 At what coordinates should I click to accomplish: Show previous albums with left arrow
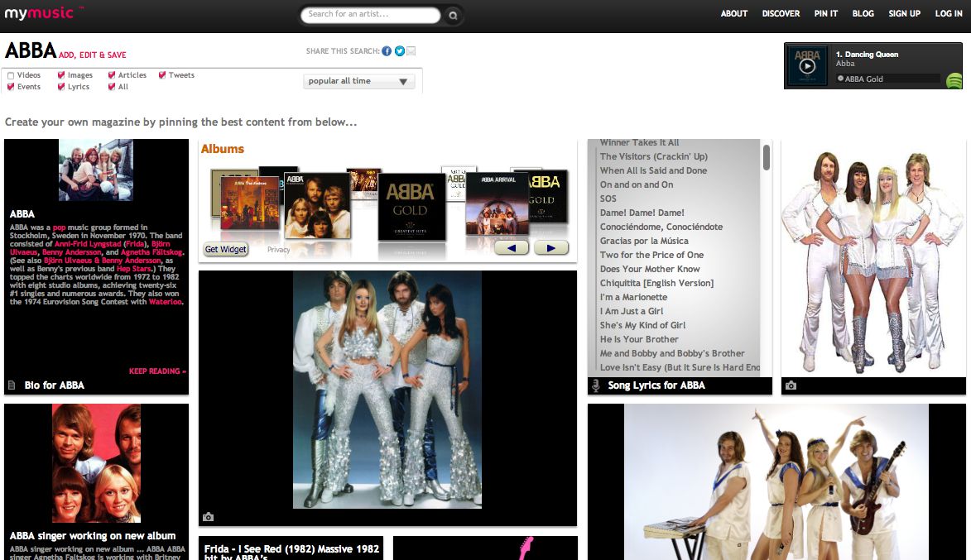point(512,248)
